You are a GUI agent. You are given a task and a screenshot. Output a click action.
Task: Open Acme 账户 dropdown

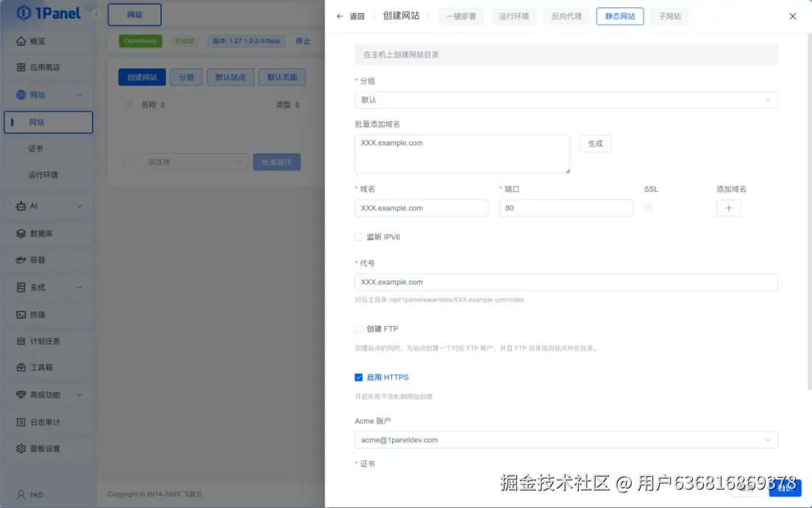566,440
